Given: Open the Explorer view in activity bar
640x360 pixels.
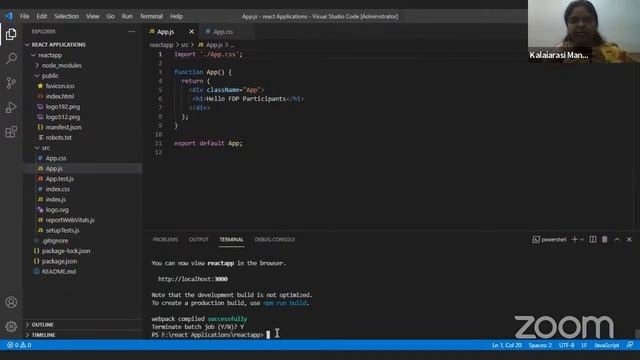Looking at the screenshot, I should [x=11, y=34].
